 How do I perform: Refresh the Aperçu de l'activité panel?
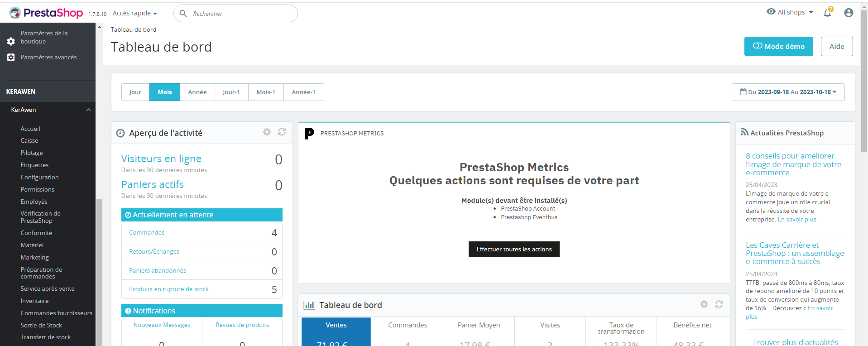point(282,132)
